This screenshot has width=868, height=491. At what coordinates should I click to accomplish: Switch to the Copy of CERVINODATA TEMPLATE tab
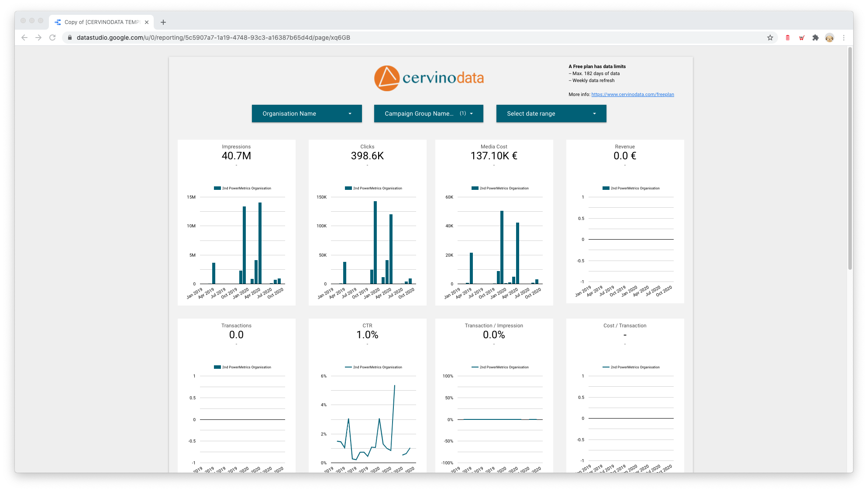101,22
